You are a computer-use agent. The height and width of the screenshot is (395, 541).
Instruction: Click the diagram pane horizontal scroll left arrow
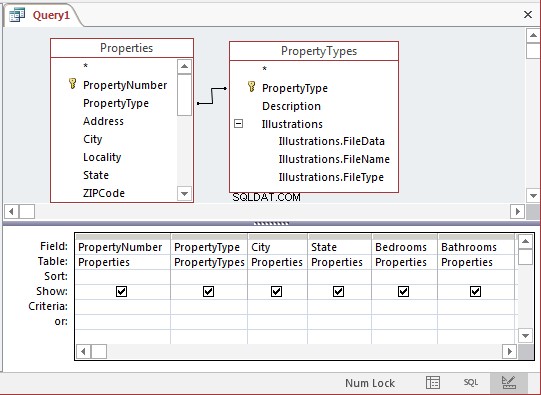click(11, 211)
